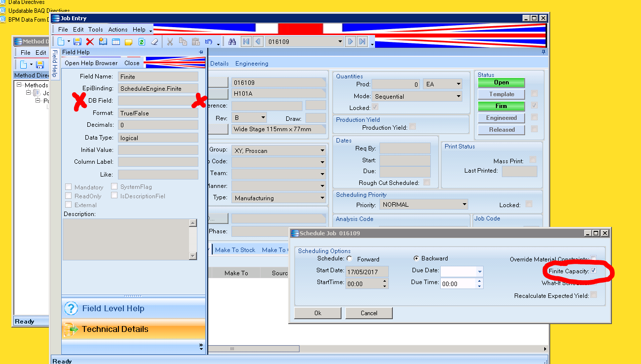Screen dimensions: 641x364
Task: Open the New icon dropdown arrow in Job Entry
Action: click(x=69, y=42)
